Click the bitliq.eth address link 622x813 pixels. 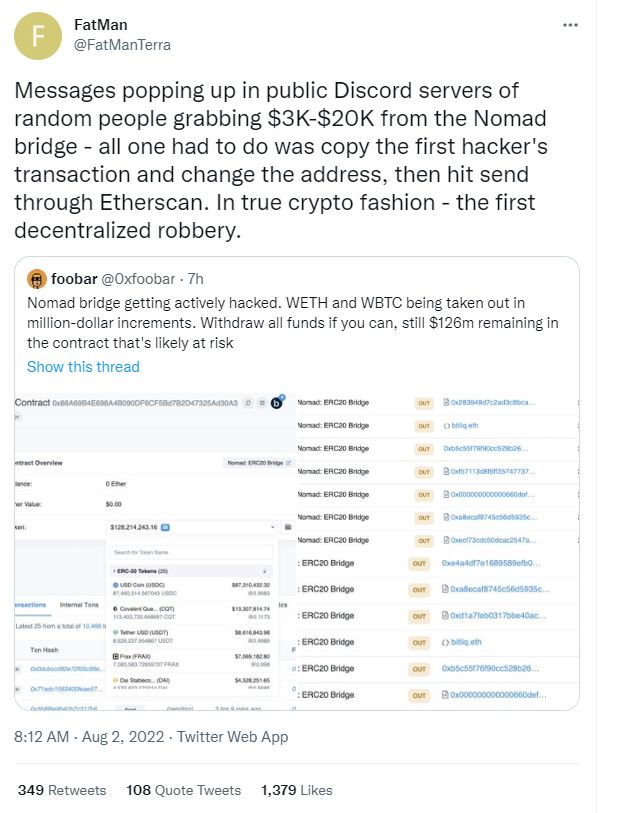pos(465,426)
